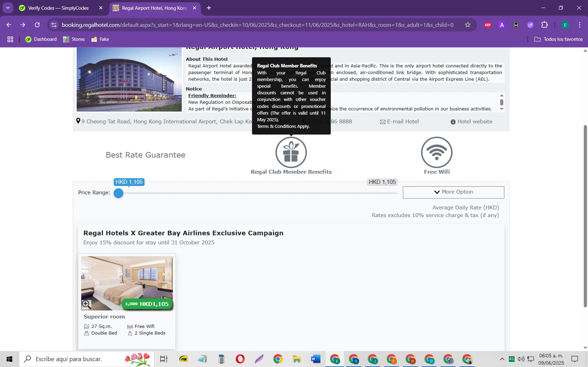Open the apps grid in bookmarks bar
This screenshot has height=367, width=588.
pyautogui.click(x=10, y=39)
